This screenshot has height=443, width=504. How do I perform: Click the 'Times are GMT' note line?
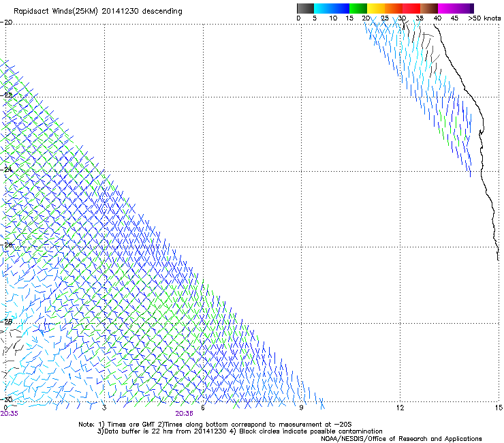coord(215,425)
